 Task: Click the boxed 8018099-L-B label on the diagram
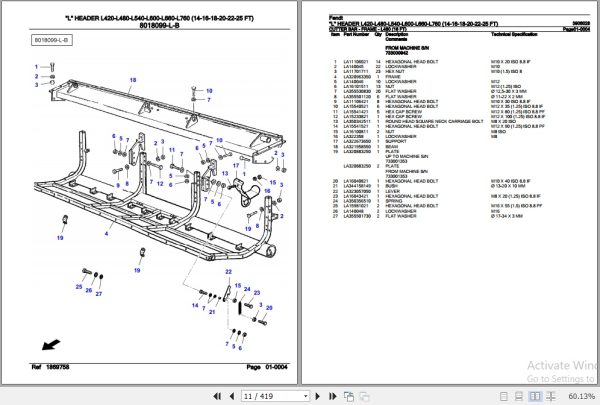52,40
